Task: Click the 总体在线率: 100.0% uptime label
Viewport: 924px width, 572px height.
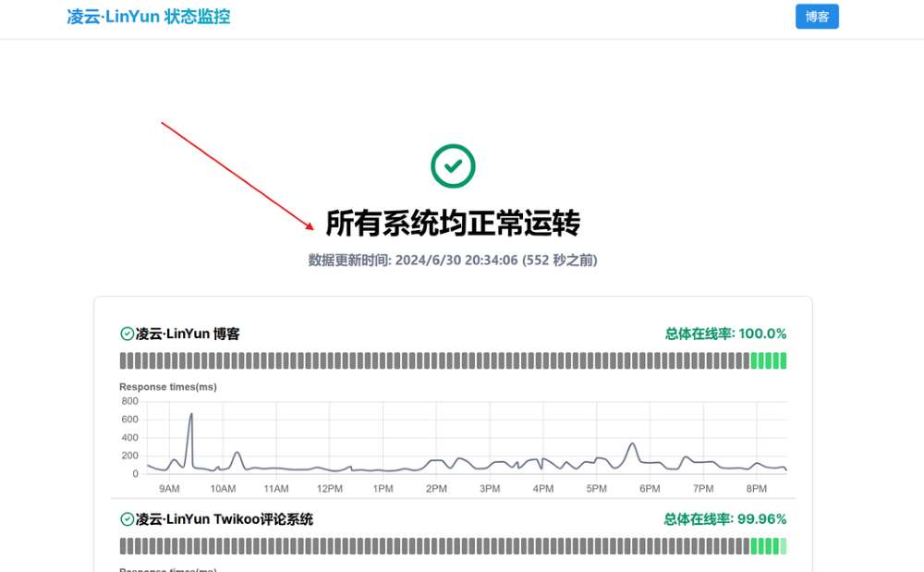Action: [x=725, y=334]
